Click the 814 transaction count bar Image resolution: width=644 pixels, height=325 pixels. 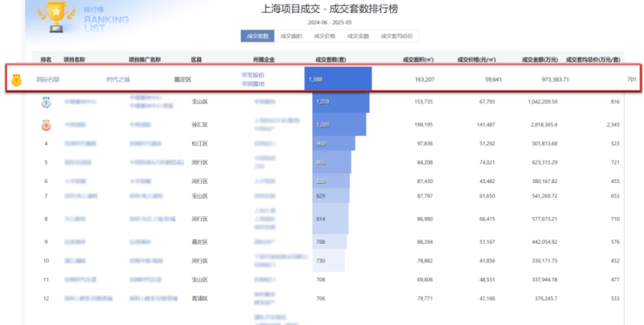[331, 220]
